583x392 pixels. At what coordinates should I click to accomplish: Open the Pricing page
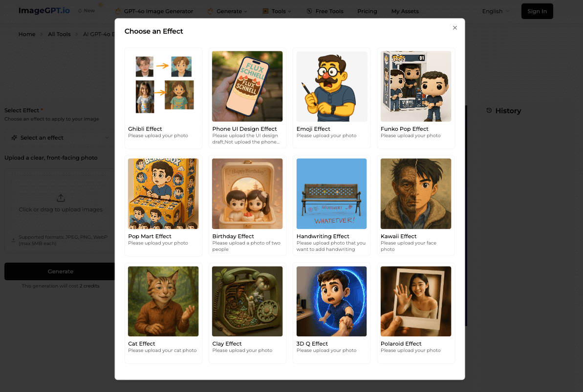click(x=367, y=11)
